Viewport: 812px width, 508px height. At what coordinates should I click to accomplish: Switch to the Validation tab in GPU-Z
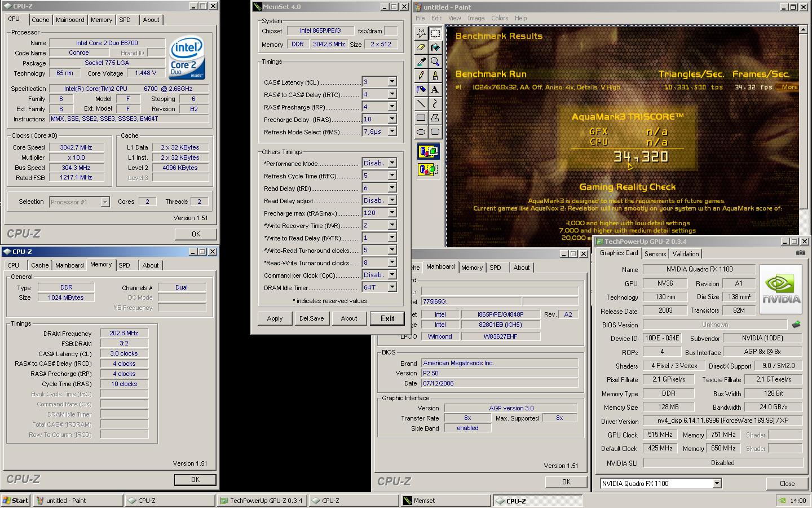point(686,254)
